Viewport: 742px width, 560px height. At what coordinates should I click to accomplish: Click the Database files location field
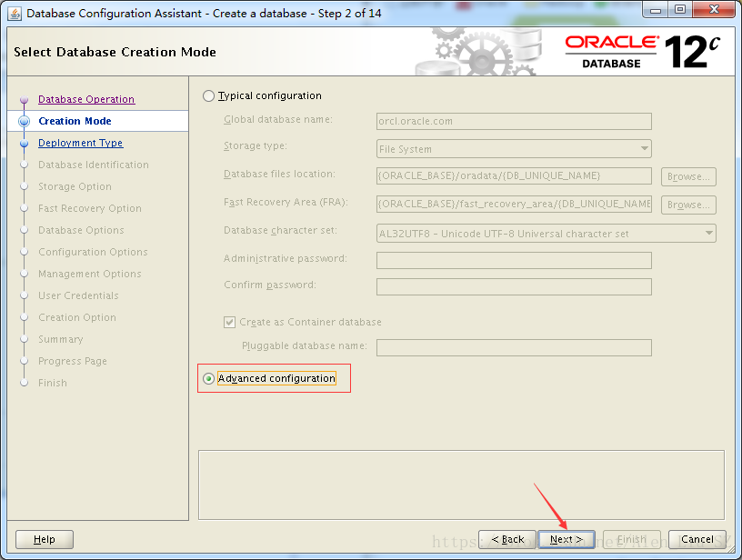click(x=514, y=176)
